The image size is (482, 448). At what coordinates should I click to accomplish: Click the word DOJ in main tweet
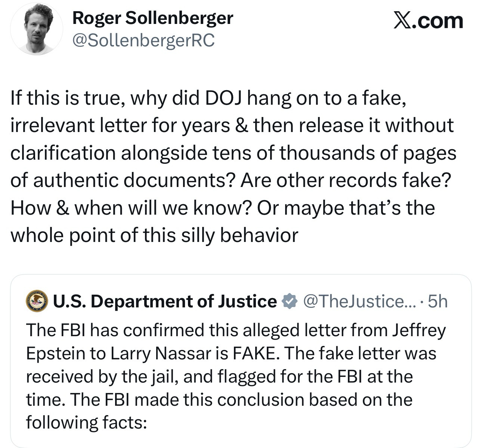pos(223,98)
